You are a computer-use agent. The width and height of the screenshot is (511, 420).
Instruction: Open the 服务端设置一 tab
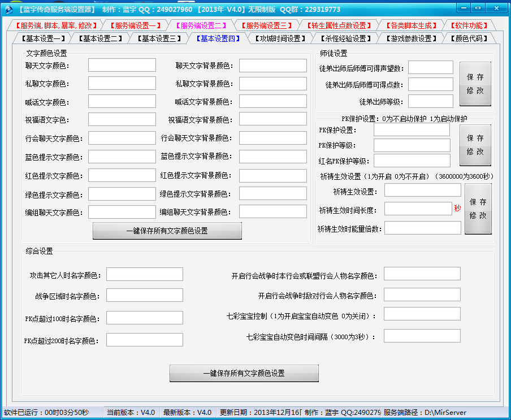tap(136, 25)
